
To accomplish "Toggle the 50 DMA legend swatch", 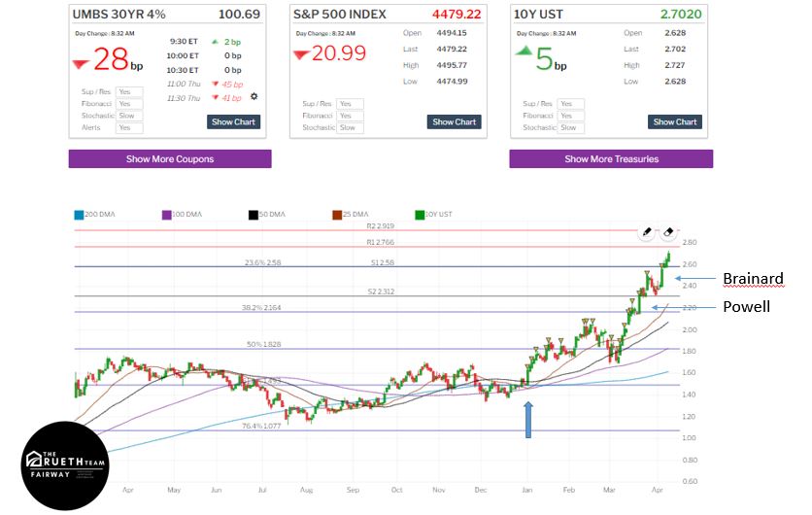I will (254, 215).
